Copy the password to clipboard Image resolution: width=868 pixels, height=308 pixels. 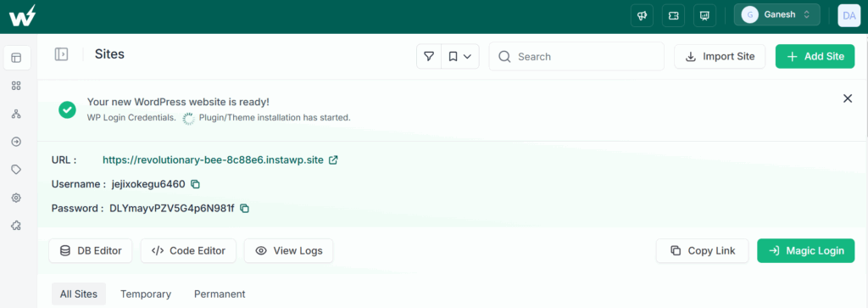coord(245,208)
